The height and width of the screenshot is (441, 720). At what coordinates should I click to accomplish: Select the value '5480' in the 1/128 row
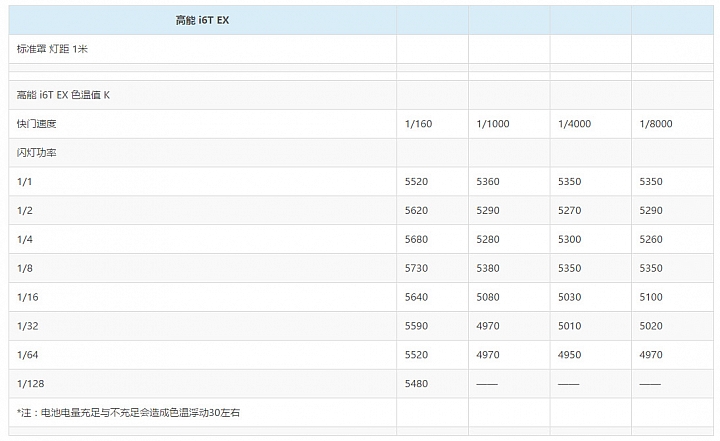pyautogui.click(x=416, y=384)
